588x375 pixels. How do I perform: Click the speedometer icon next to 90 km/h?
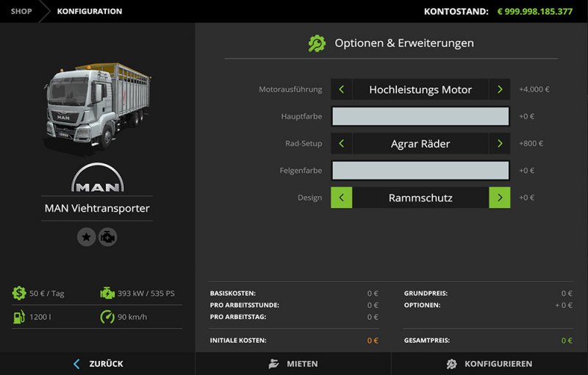pos(107,318)
